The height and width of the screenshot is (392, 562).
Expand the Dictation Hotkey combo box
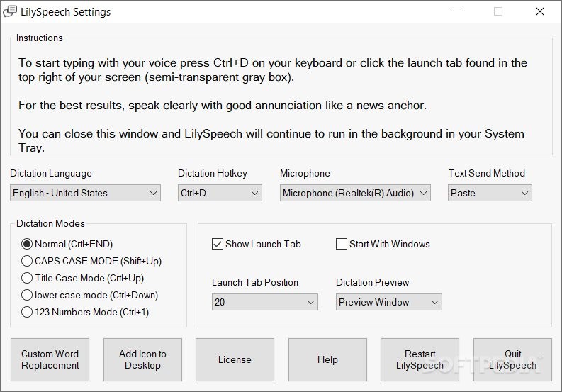tap(220, 193)
